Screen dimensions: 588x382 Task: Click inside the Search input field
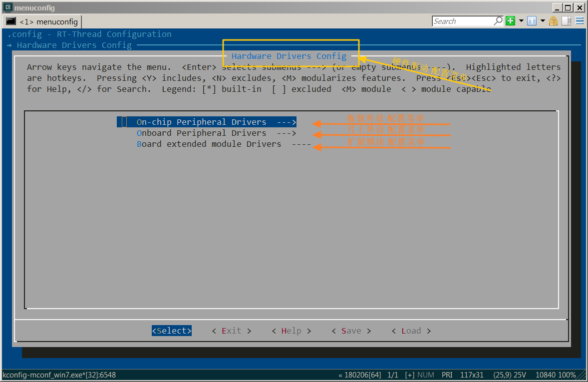[462, 21]
